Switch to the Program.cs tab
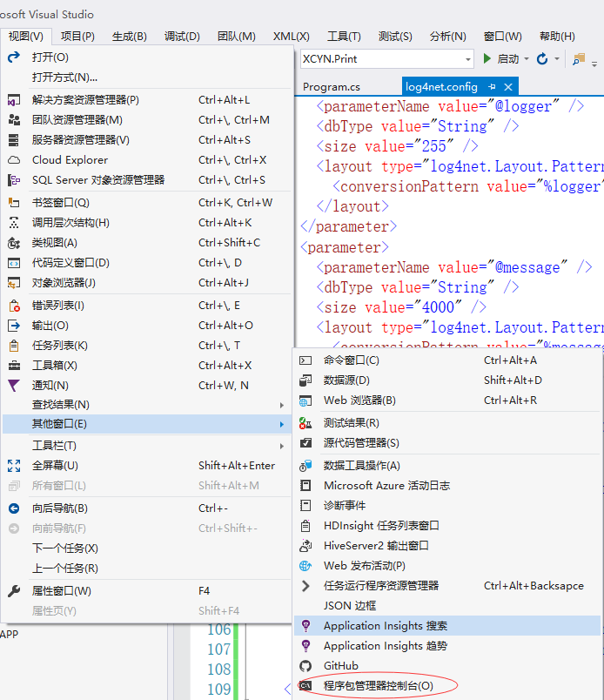Viewport: 604px width, 700px height. click(x=332, y=86)
